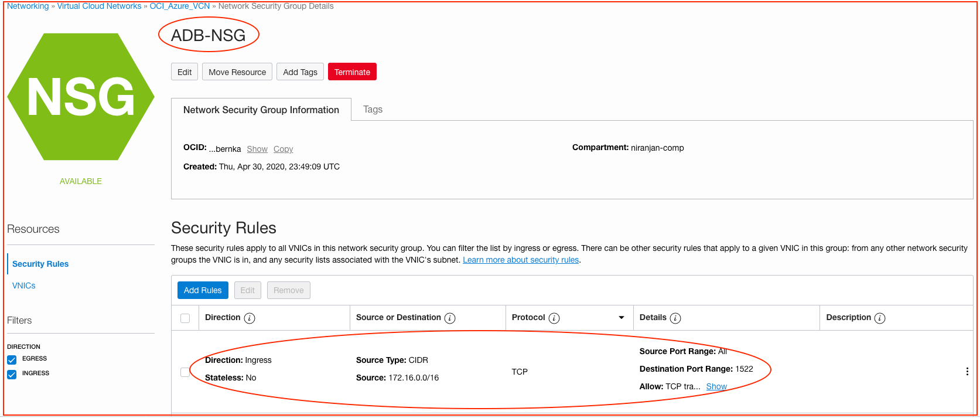Open VNICs in Resources list
This screenshot has height=418, width=980.
coord(24,286)
